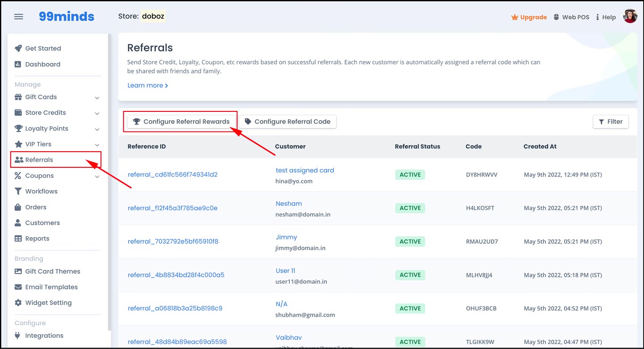Click the VIP Tiers star icon
Viewport: 644px width, 349px height.
(x=18, y=144)
